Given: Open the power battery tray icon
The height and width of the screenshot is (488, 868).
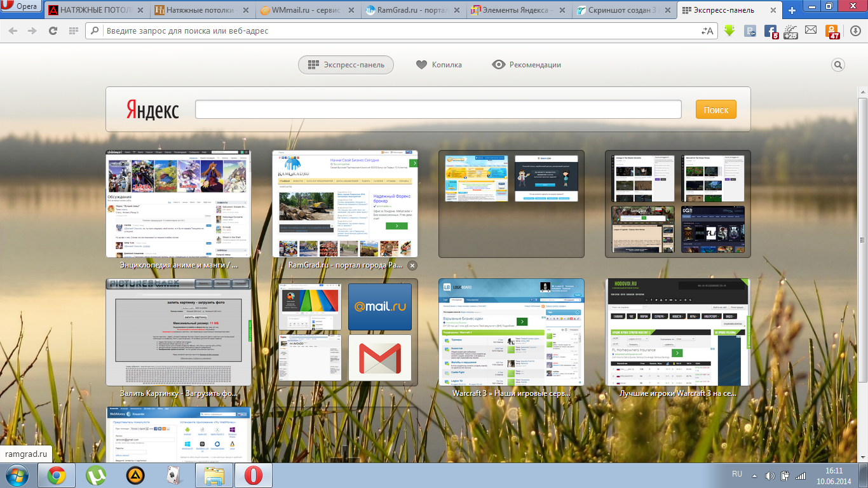Looking at the screenshot, I should 785,475.
